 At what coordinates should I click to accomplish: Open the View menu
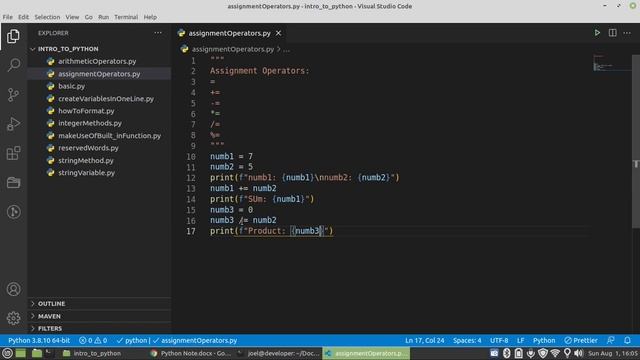72,17
